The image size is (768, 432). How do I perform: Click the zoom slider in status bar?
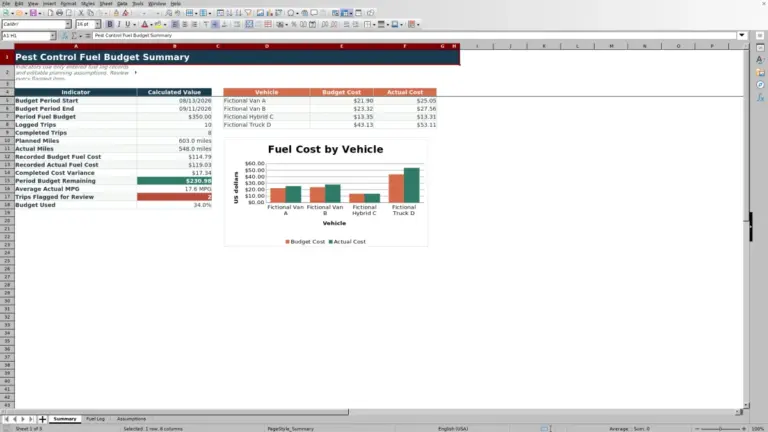tap(720, 429)
